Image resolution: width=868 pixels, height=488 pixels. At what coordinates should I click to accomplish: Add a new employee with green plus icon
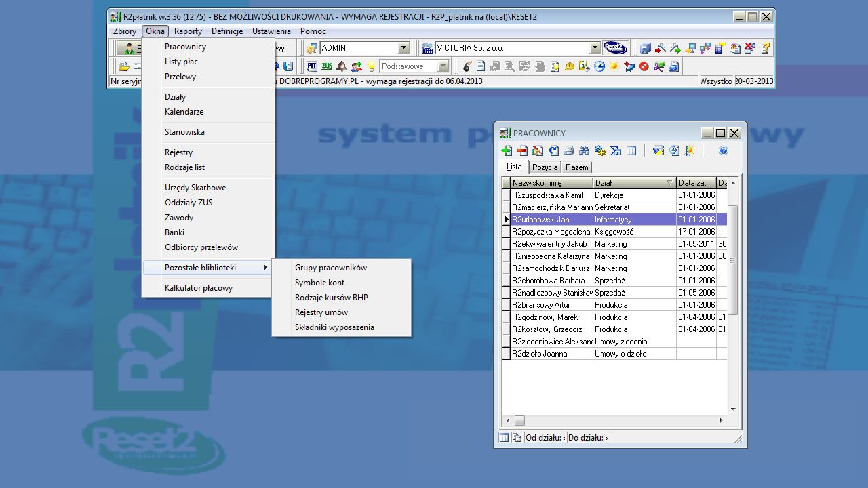pos(507,150)
